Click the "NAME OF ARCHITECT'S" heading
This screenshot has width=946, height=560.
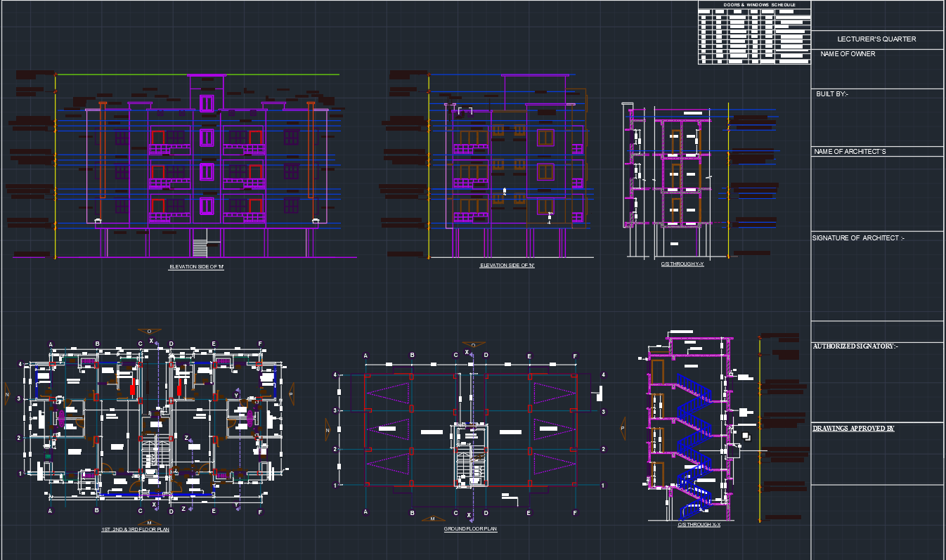point(850,152)
